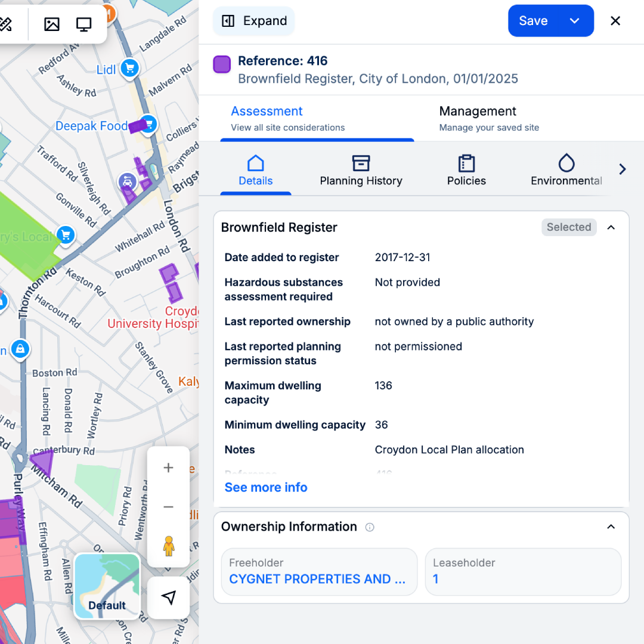
Task: Zoom in on the map
Action: click(168, 467)
